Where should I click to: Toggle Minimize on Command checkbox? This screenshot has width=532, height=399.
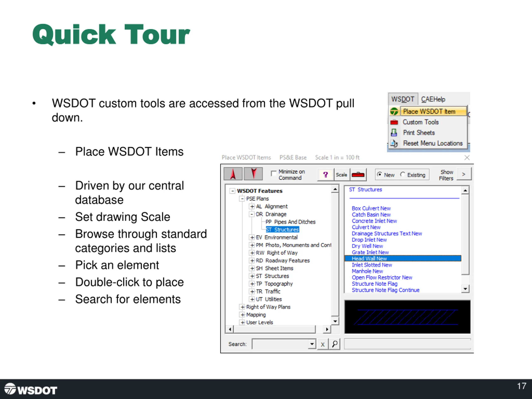click(273, 173)
